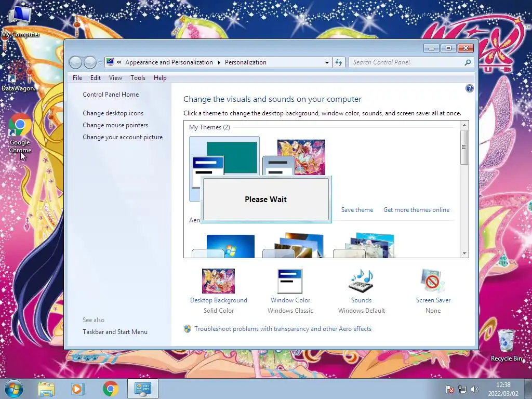Open Chrome from the taskbar
This screenshot has width=532, height=399.
click(x=110, y=389)
